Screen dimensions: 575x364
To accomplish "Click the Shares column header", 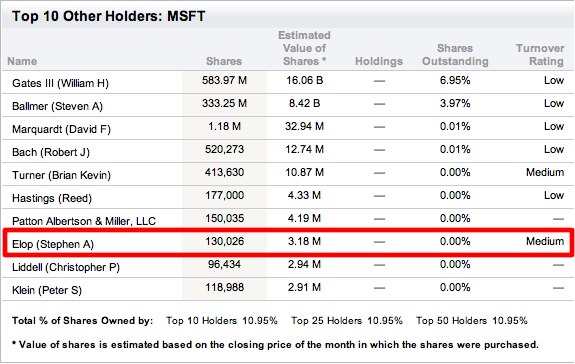I will [x=224, y=61].
